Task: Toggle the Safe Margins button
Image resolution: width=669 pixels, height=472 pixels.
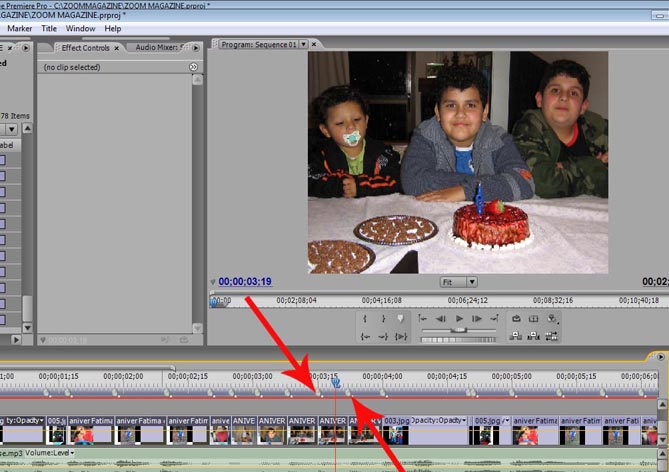Action: pos(534,319)
